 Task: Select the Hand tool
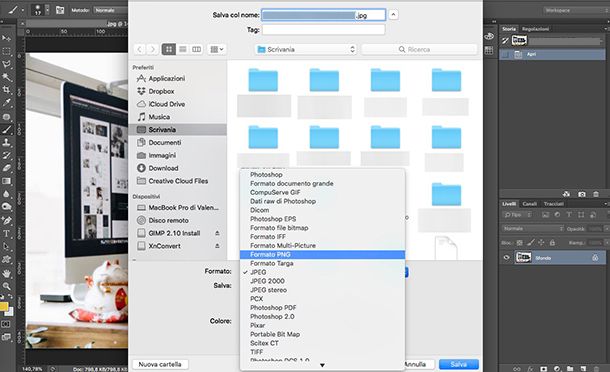click(6, 273)
